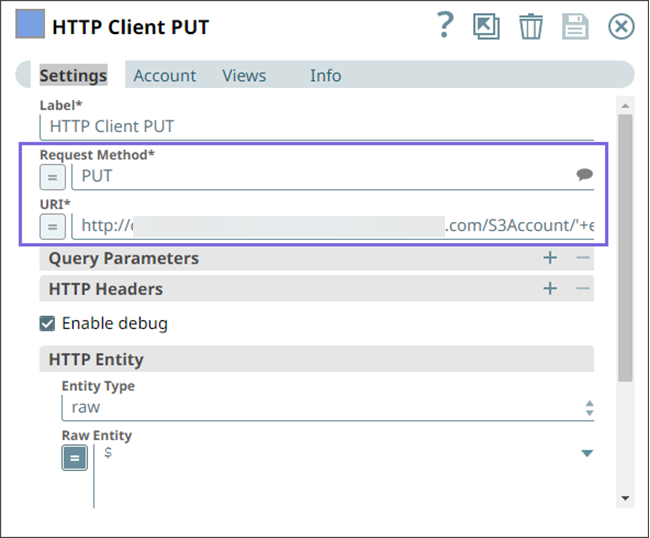Viewport: 650px width, 538px height.
Task: Toggle expression button for URI field
Action: (x=53, y=226)
